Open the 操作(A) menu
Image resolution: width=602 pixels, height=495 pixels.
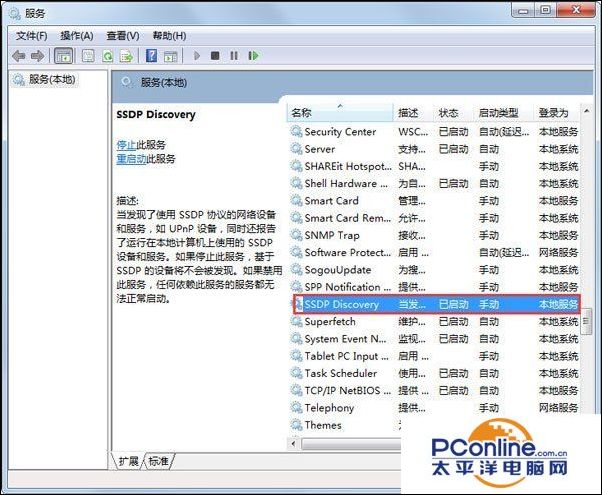(x=77, y=36)
